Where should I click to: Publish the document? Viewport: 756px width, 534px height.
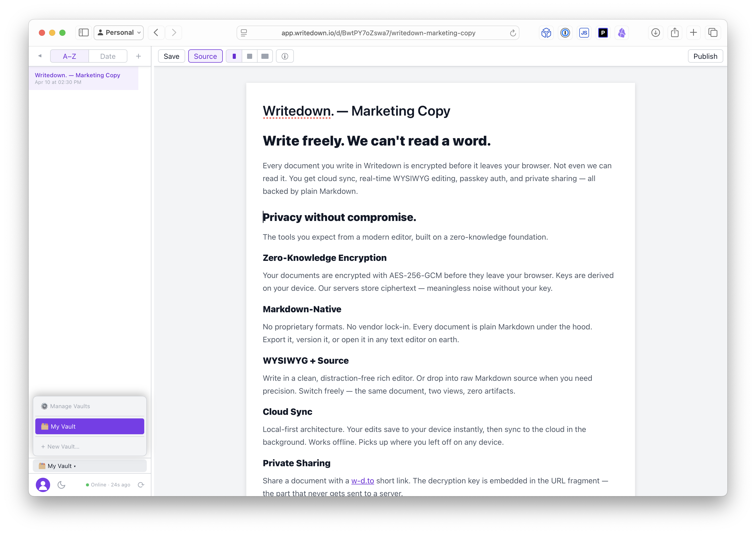705,56
